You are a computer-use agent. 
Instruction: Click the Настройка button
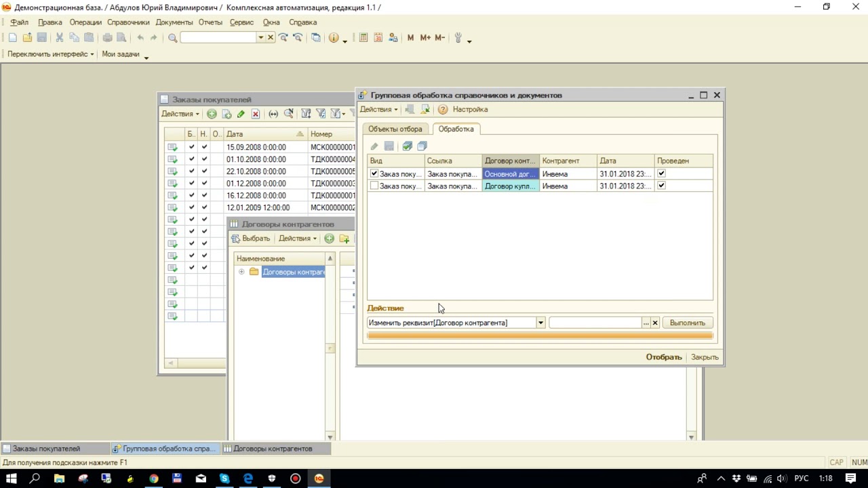[x=470, y=109]
